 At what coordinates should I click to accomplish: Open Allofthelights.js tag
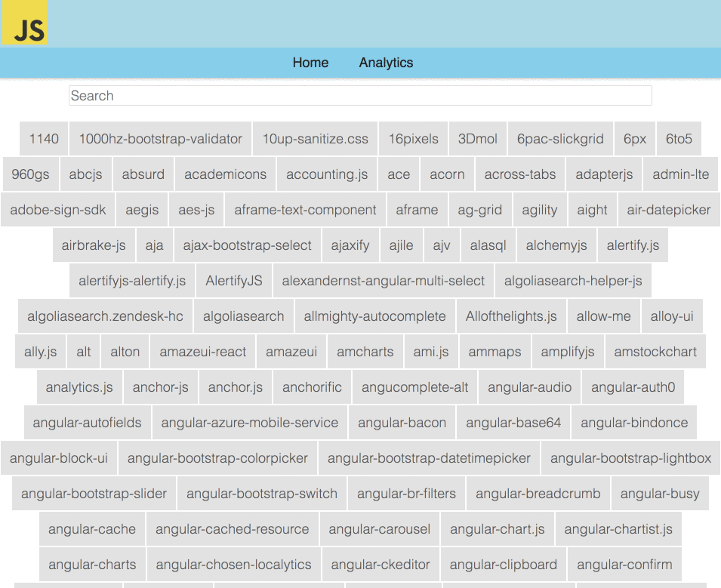(511, 316)
